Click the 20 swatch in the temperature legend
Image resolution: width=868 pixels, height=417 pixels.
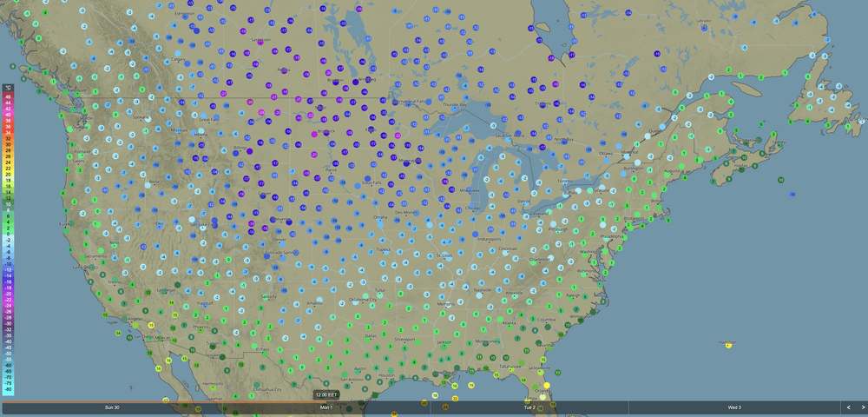coord(9,174)
